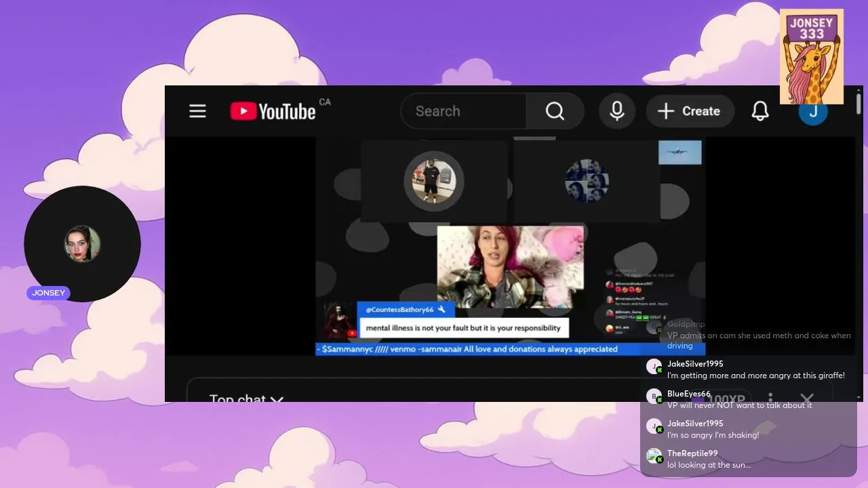Expand the Top chat dropdown
Image resolution: width=868 pixels, height=488 pixels.
[x=246, y=399]
